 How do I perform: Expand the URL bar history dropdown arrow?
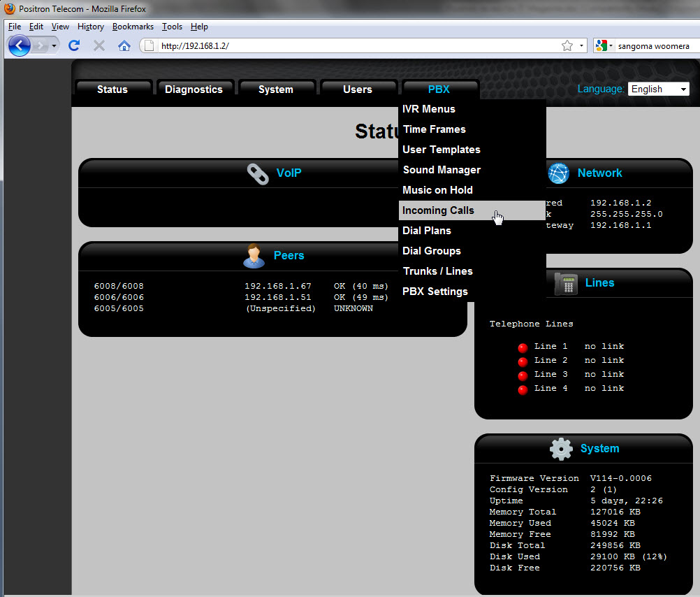point(582,46)
